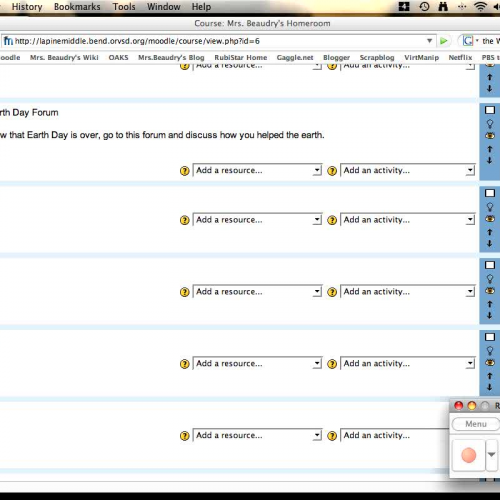Open Add a resource dropdown beside the recorder window
The height and width of the screenshot is (500, 500).
pyautogui.click(x=257, y=435)
